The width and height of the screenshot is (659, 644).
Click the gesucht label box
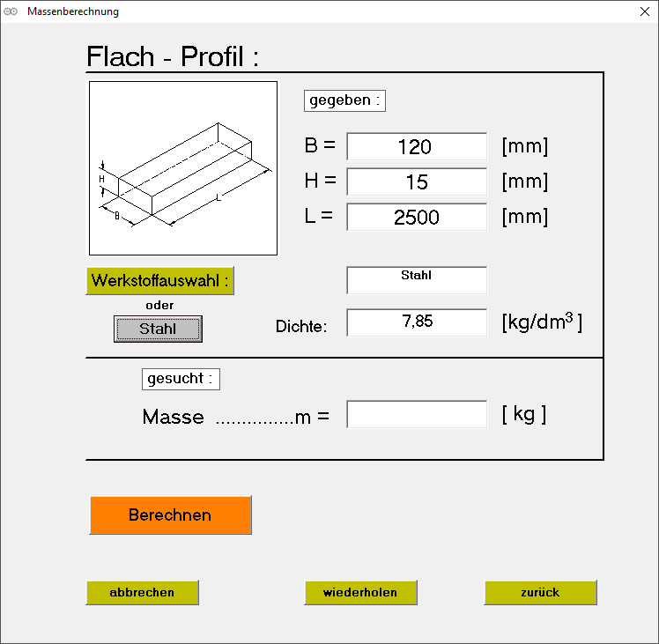[x=181, y=379]
